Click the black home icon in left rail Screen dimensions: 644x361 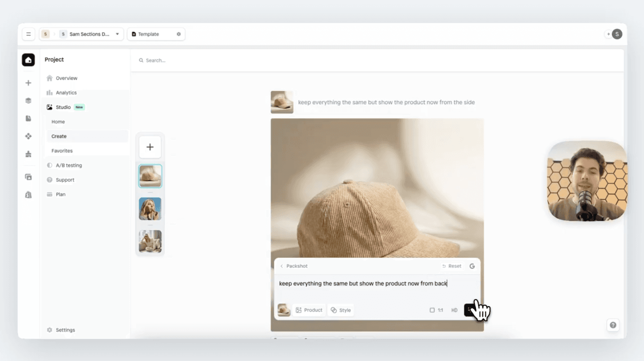click(x=28, y=60)
